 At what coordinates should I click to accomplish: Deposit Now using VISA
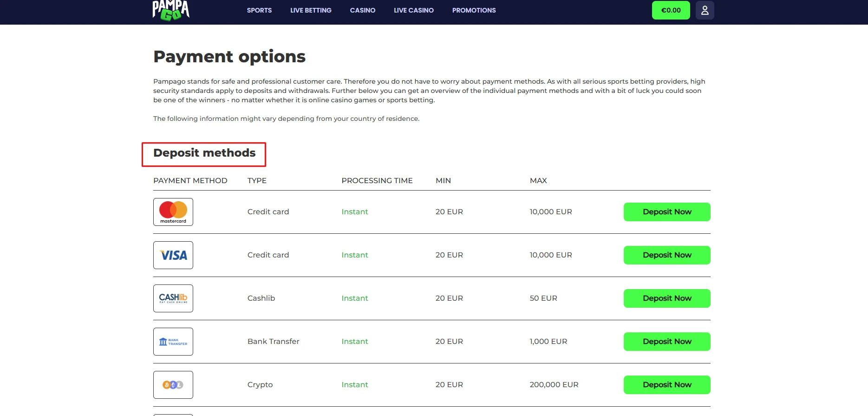(667, 255)
